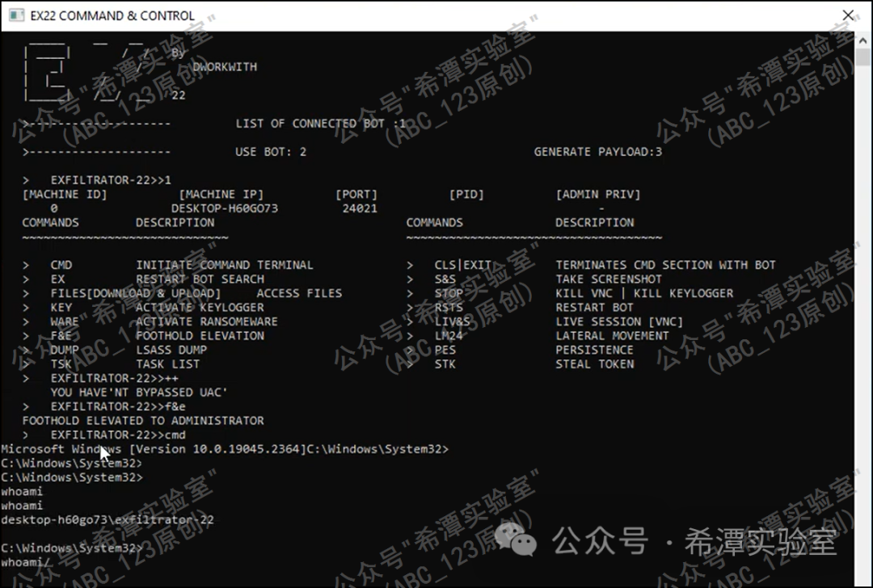
Task: Click the vertical scrollbar thumb
Action: (863, 57)
